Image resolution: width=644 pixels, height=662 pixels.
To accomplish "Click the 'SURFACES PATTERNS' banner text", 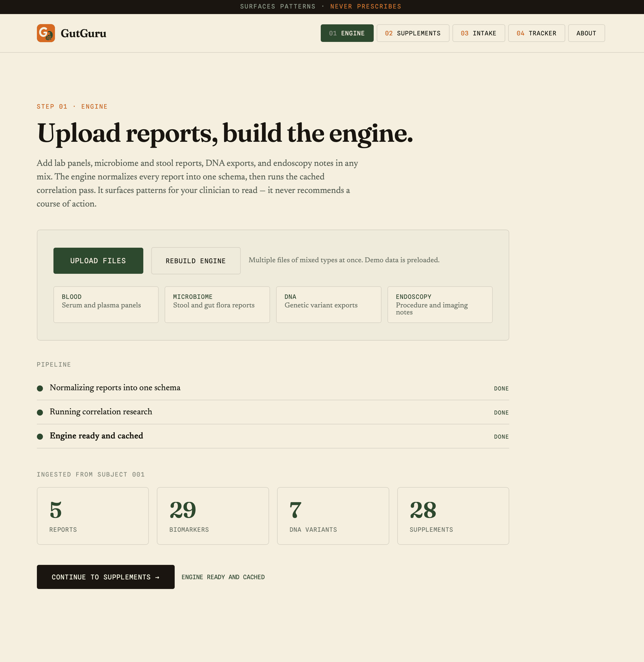I will point(278,7).
